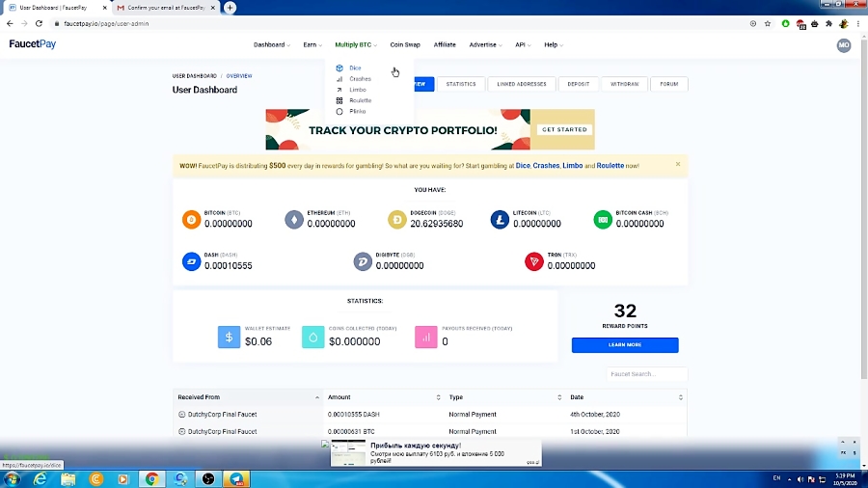
Task: Reload the current page
Action: (39, 24)
